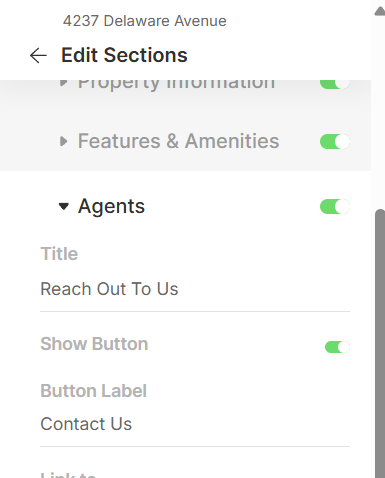The image size is (385, 478).
Task: Click the scrollbar up arrow
Action: 380,11
